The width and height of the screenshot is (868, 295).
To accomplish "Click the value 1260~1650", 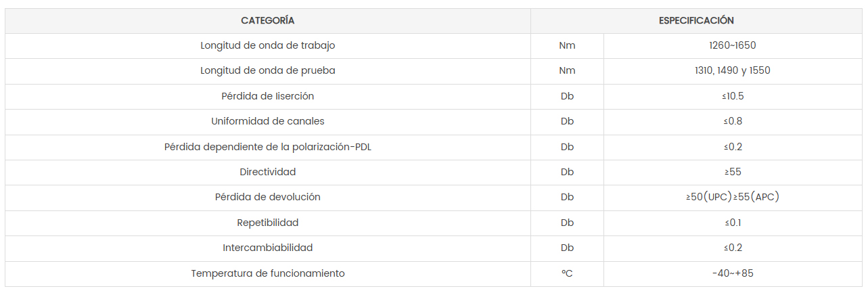I will click(733, 46).
